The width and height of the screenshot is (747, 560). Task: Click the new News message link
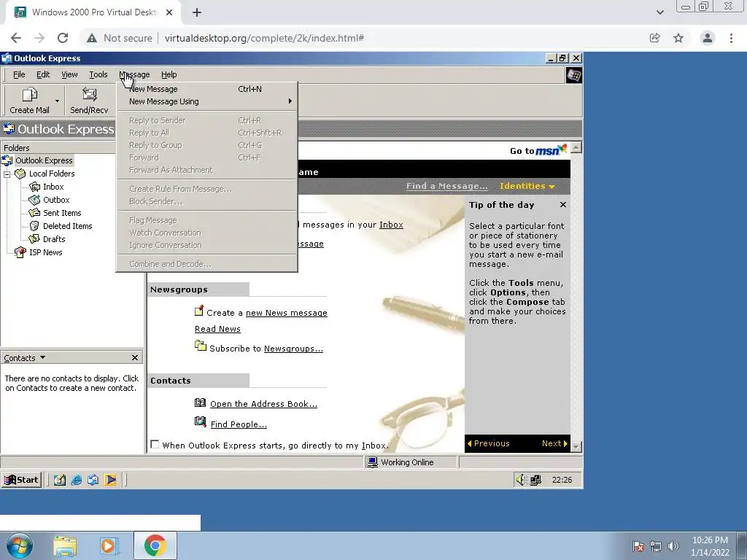(x=286, y=313)
